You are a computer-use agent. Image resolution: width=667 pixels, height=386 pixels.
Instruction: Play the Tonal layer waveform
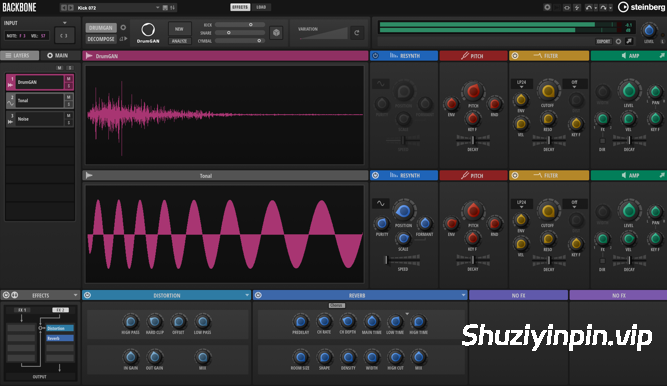click(89, 175)
